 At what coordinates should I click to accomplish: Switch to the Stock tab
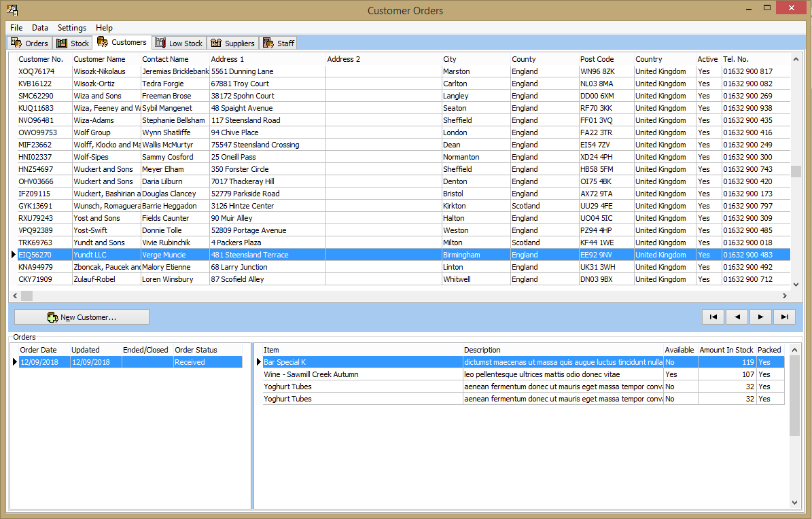click(x=72, y=42)
